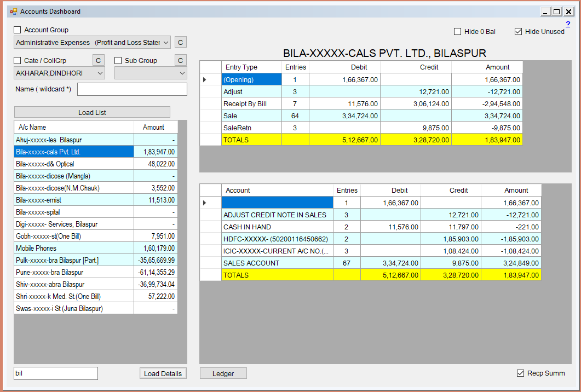Toggle the Hide 0 Bal checkbox
581x392 pixels.
pos(458,32)
